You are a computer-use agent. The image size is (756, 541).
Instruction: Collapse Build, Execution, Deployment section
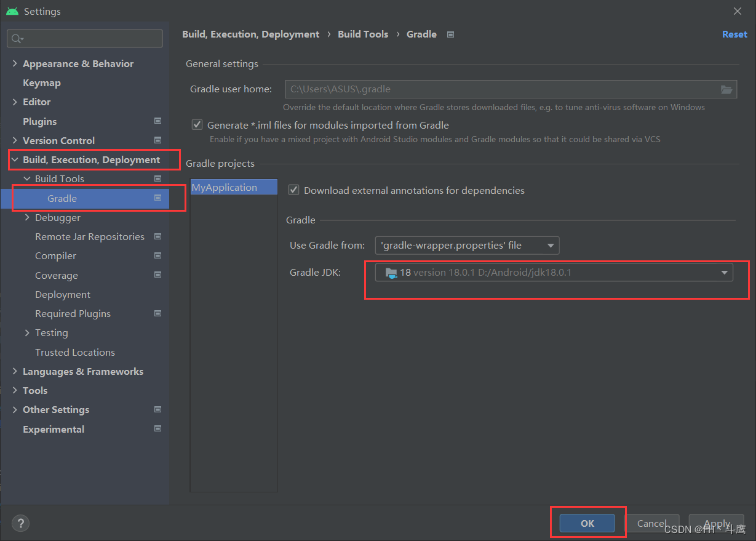pos(15,159)
